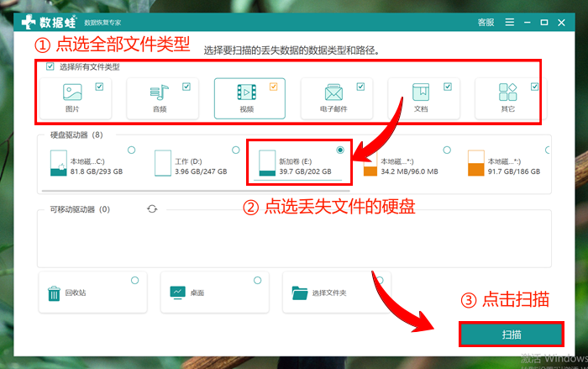Click the 音频 audio type icon

[160, 92]
